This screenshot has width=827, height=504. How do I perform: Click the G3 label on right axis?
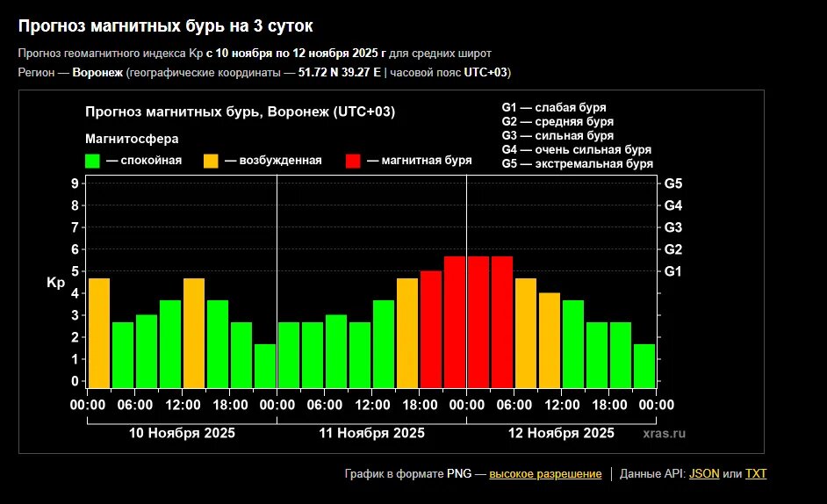673,227
